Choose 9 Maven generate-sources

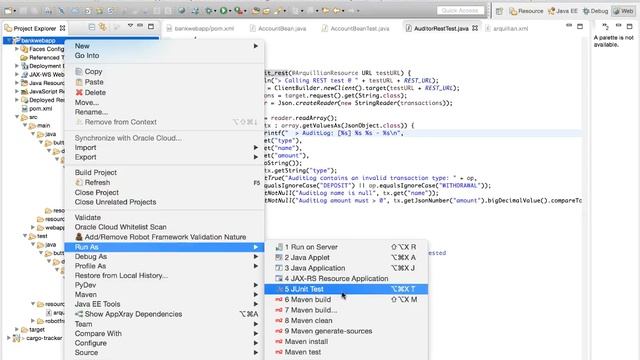346,331
